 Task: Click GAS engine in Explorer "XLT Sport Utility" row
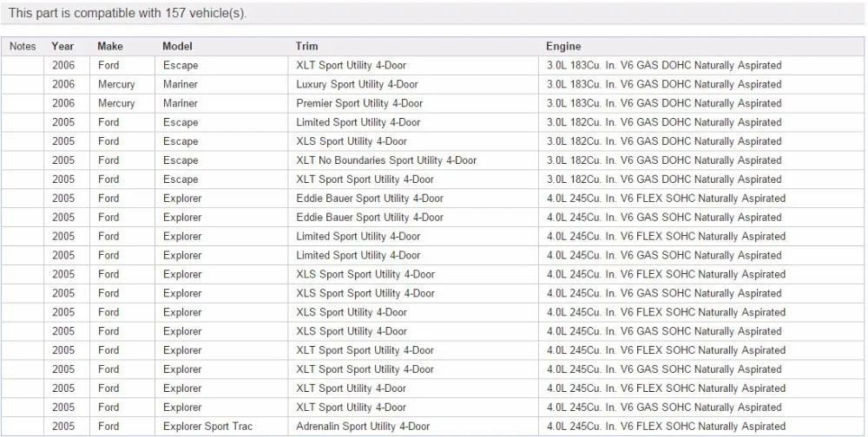[664, 408]
